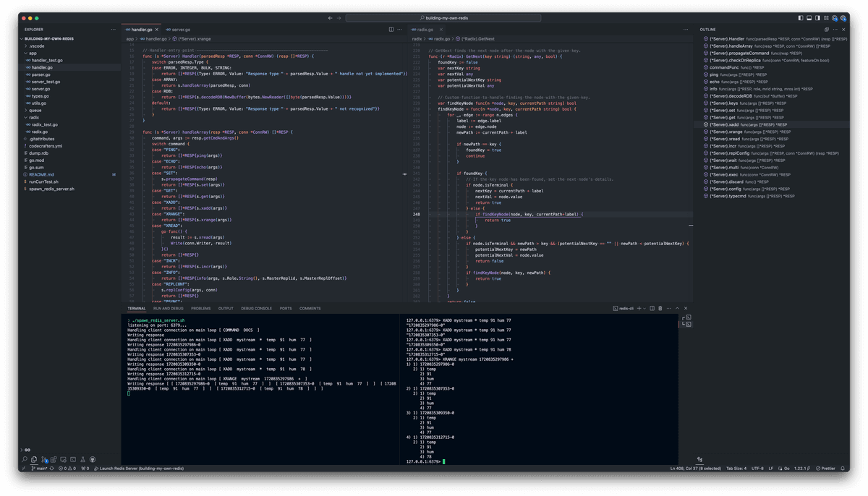Screen dimensions: 868x496
Task: Change LF end of line sequence
Action: [771, 469]
